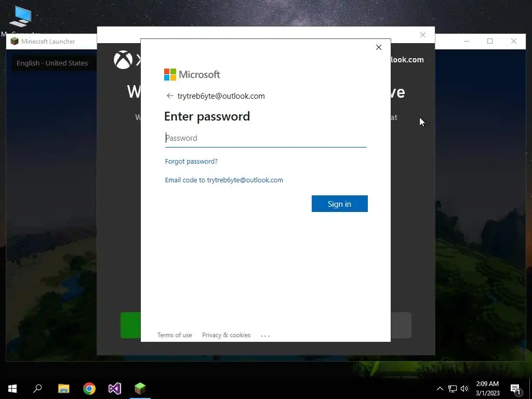Show hidden system tray icons

pyautogui.click(x=440, y=389)
